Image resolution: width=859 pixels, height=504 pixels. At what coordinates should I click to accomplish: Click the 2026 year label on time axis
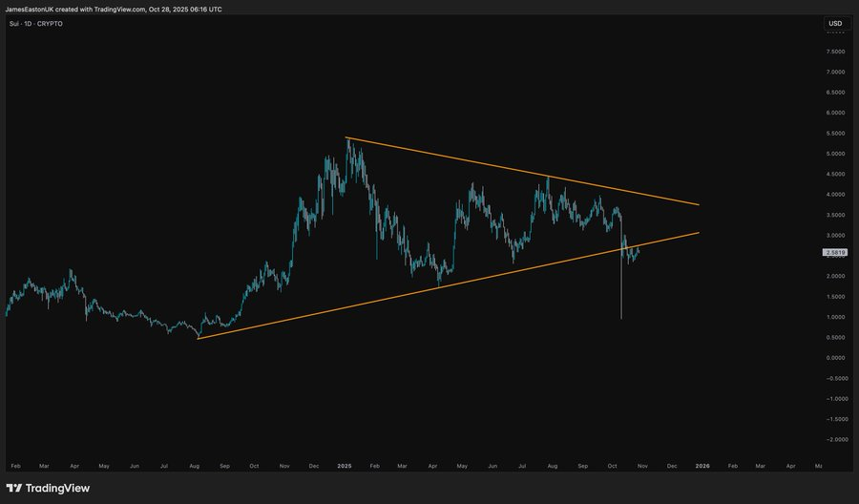(x=702, y=465)
